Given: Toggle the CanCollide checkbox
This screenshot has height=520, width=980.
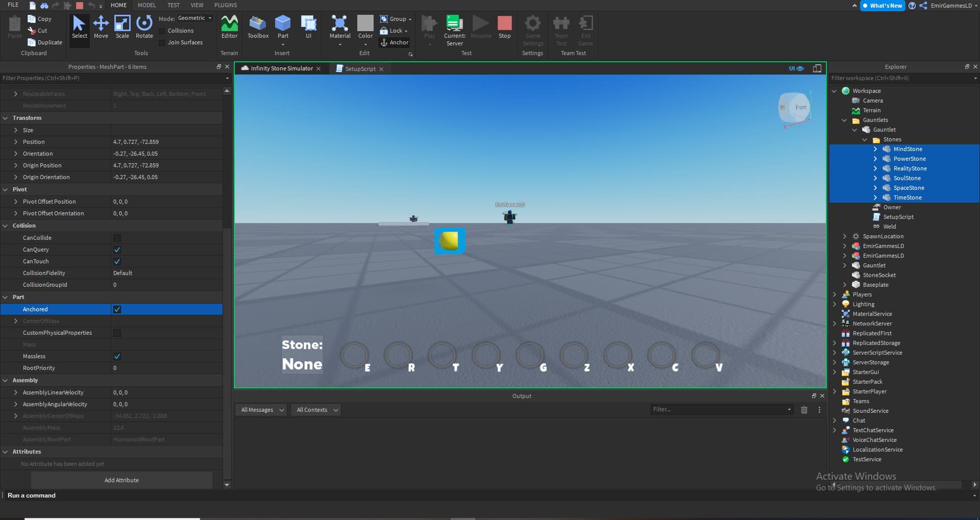Looking at the screenshot, I should pyautogui.click(x=117, y=238).
